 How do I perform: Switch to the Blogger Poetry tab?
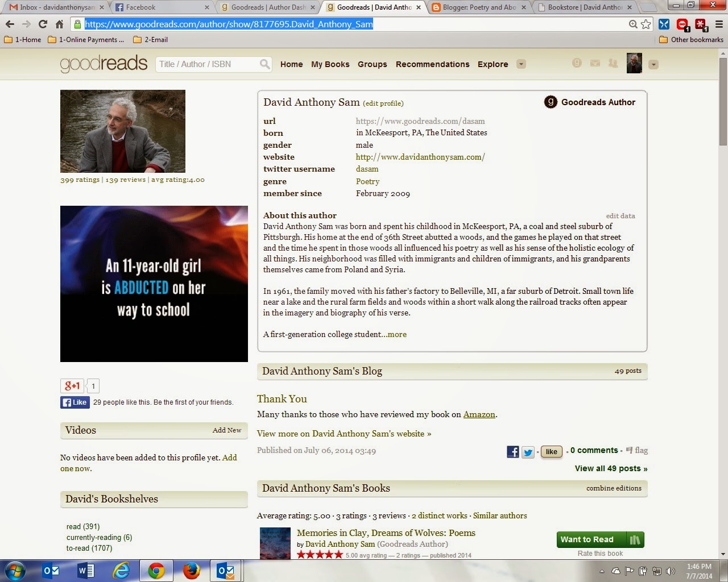pos(478,7)
